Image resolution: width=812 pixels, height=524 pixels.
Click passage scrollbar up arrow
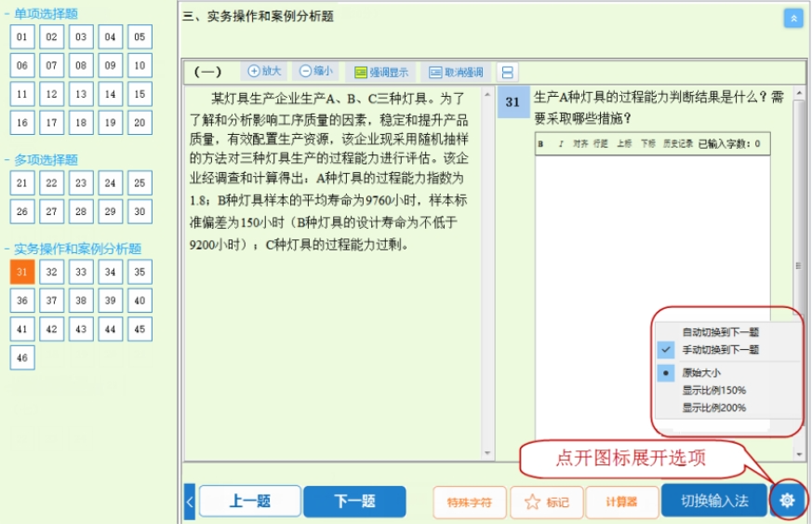tap(487, 95)
